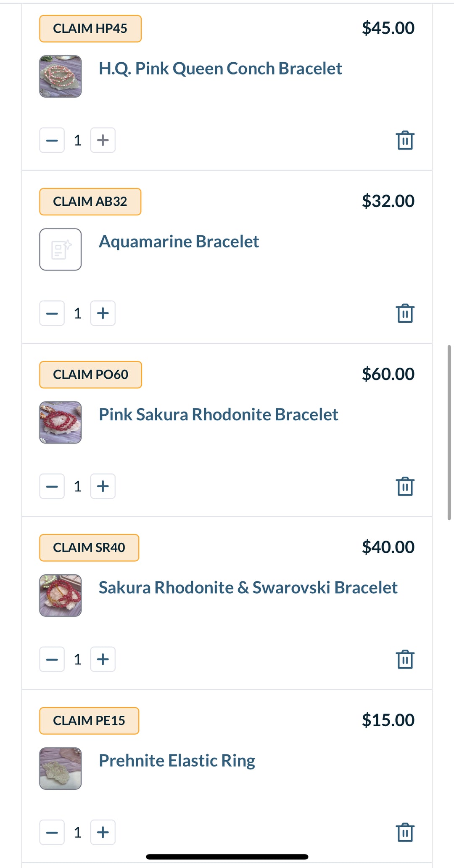This screenshot has height=868, width=454.
Task: Tap the Pink Sakura Rhodonite Bracelet thumbnail
Action: coord(61,422)
